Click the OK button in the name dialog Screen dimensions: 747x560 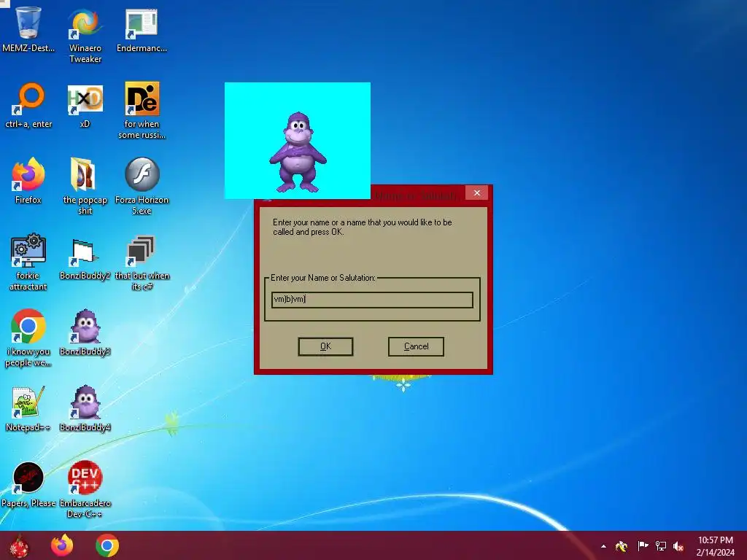[x=325, y=346]
